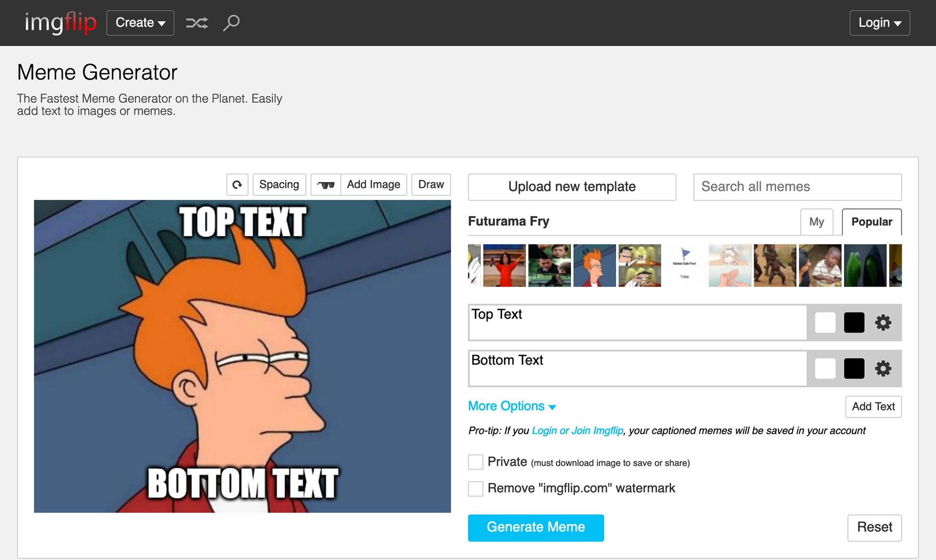Click the Generate Meme button

point(536,528)
